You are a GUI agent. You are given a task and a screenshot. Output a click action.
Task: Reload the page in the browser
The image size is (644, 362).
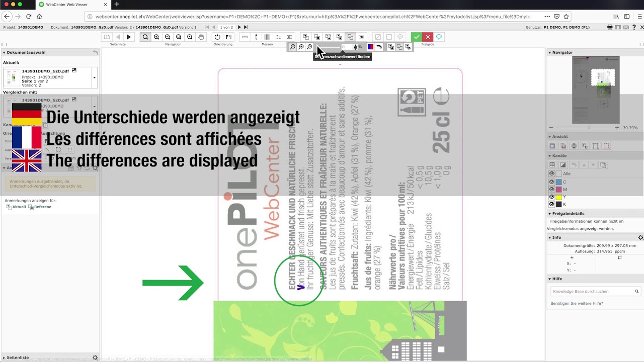(29, 17)
